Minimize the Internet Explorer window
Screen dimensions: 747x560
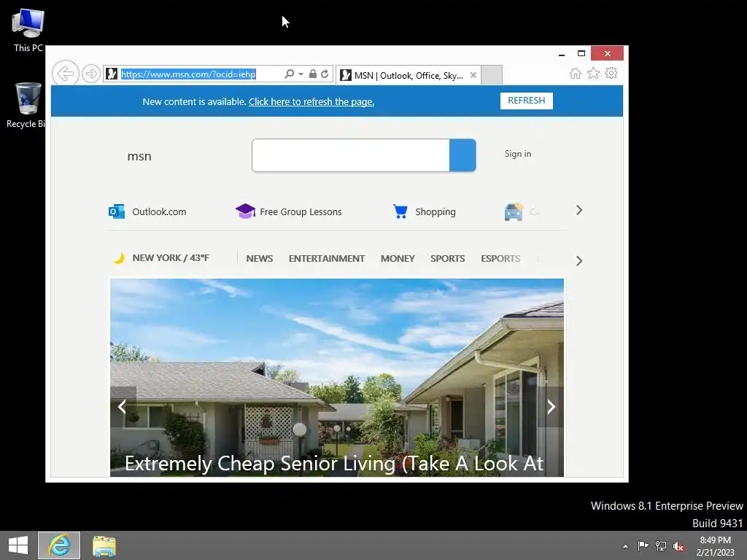(562, 54)
